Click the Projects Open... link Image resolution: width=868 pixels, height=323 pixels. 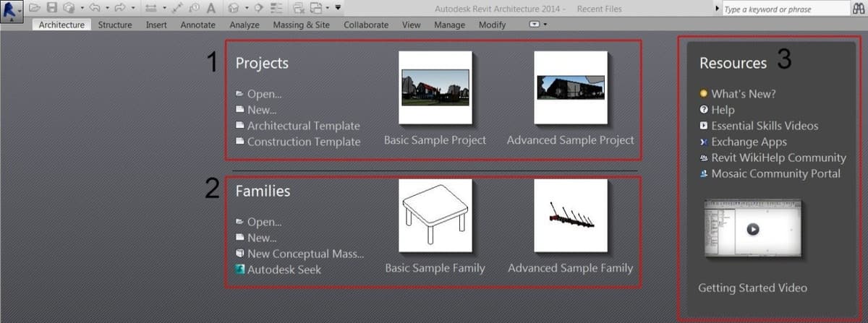coord(265,94)
